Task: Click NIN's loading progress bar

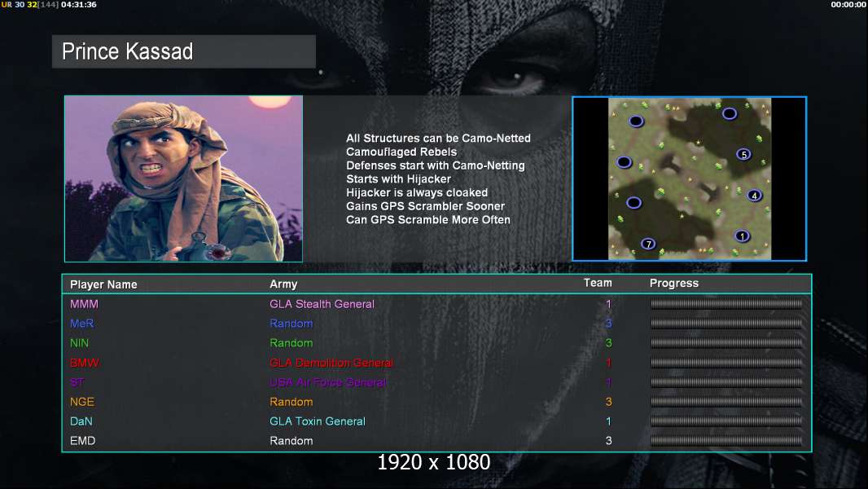Action: pos(726,343)
